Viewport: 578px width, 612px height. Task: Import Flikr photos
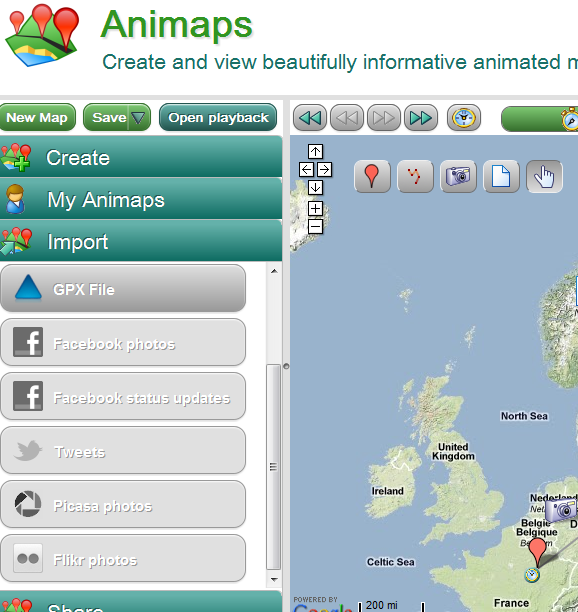123,559
